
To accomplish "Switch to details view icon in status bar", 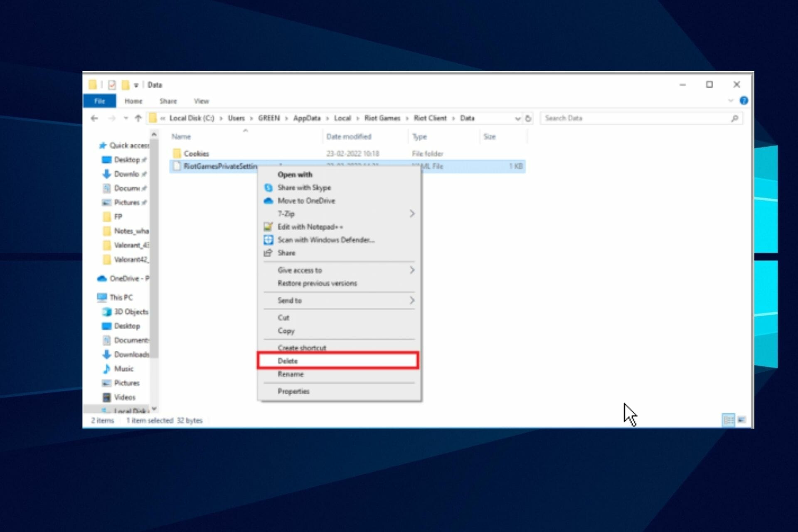I will [x=728, y=420].
